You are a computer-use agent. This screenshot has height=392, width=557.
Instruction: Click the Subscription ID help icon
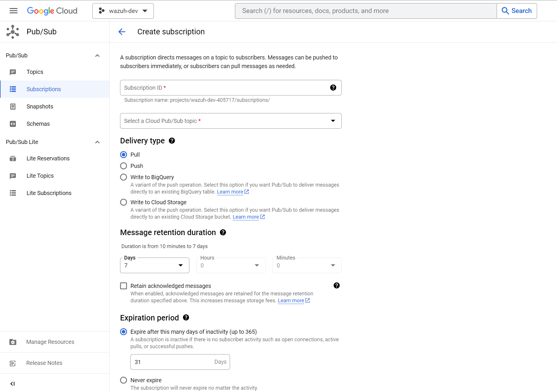pyautogui.click(x=333, y=87)
